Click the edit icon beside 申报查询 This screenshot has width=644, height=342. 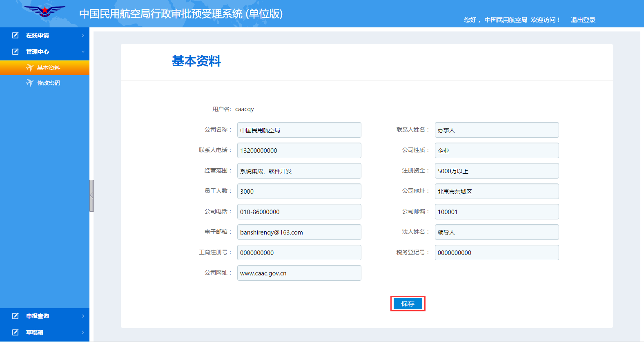[x=16, y=316]
